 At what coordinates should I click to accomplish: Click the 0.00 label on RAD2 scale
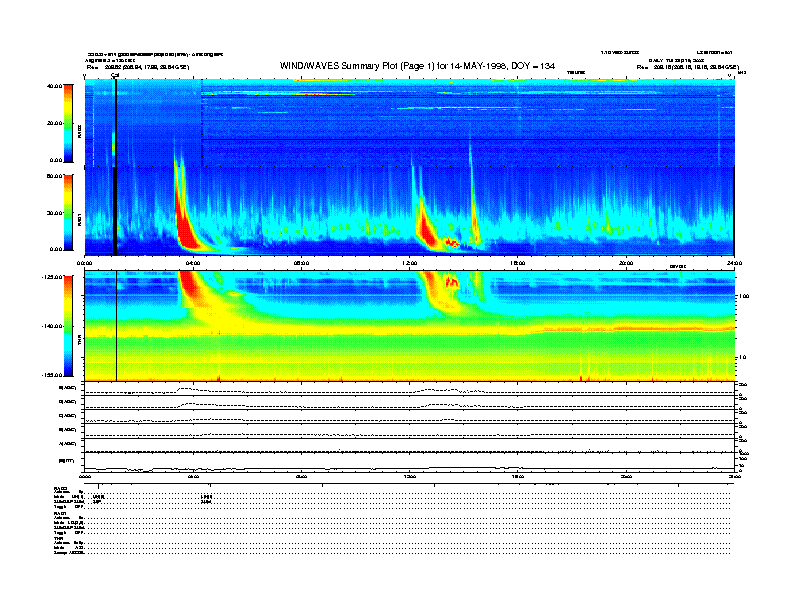[x=56, y=160]
